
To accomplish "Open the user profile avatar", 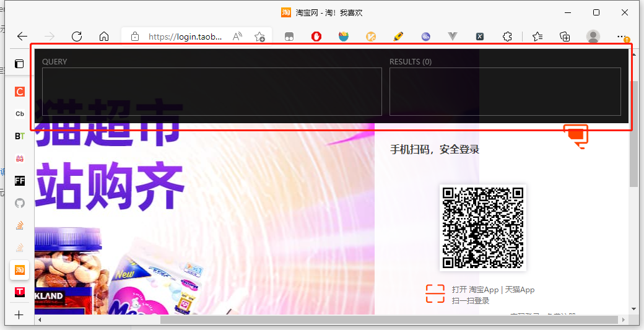I will pos(593,37).
